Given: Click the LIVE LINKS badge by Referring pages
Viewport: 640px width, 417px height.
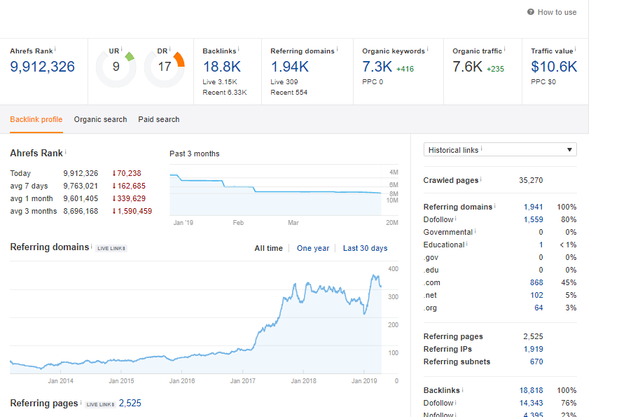Looking at the screenshot, I should coord(100,404).
